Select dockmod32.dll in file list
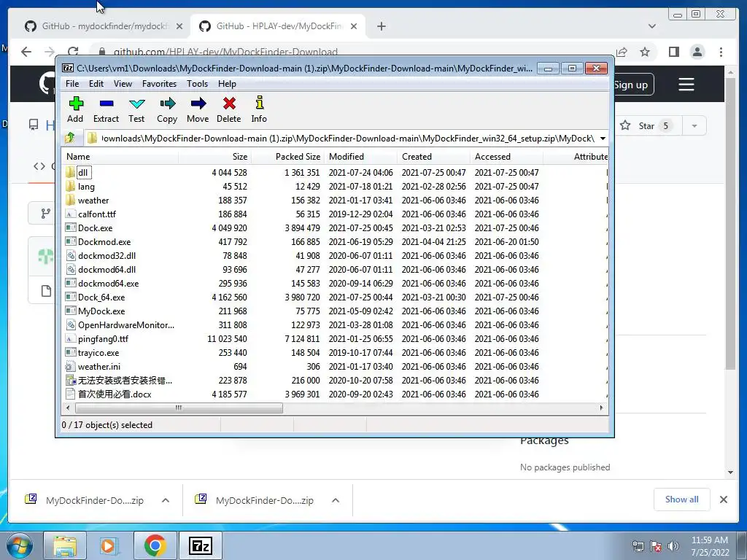Image resolution: width=747 pixels, height=560 pixels. tap(107, 256)
